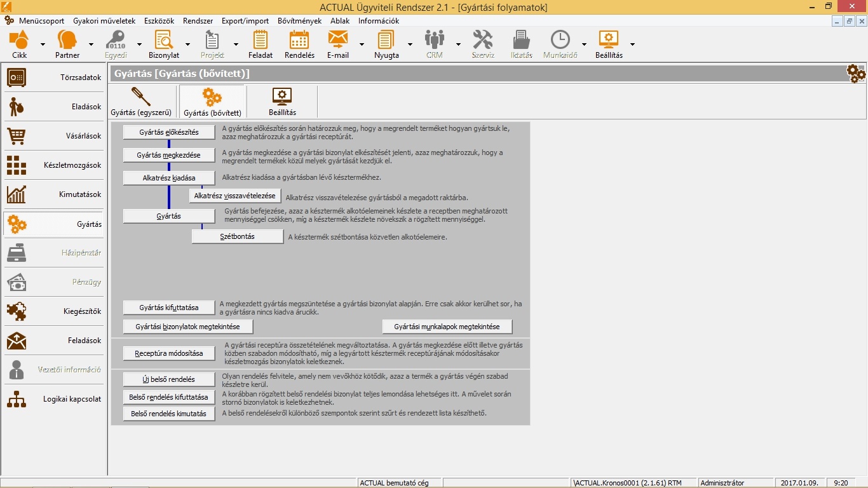Click the Gyártás előkészítés button
The image size is (868, 488).
(169, 132)
